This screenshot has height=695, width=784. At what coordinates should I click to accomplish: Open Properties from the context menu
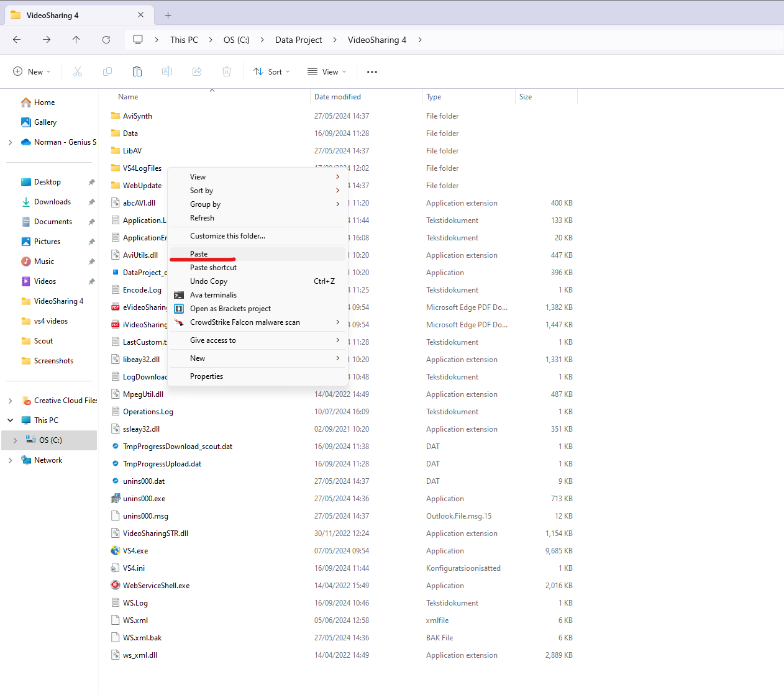click(x=257, y=376)
